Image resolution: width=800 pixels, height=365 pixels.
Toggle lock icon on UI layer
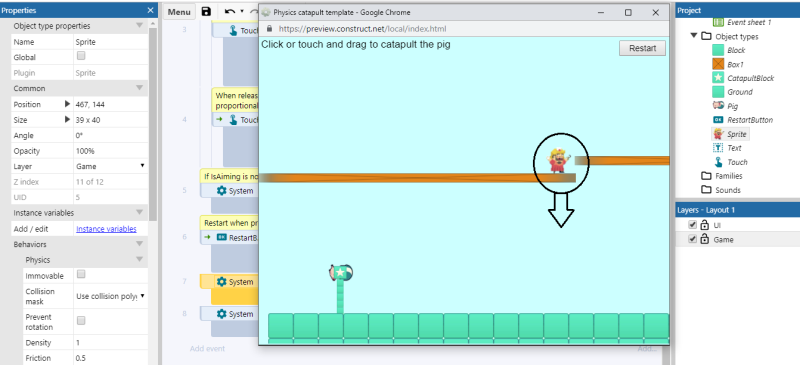coord(704,225)
